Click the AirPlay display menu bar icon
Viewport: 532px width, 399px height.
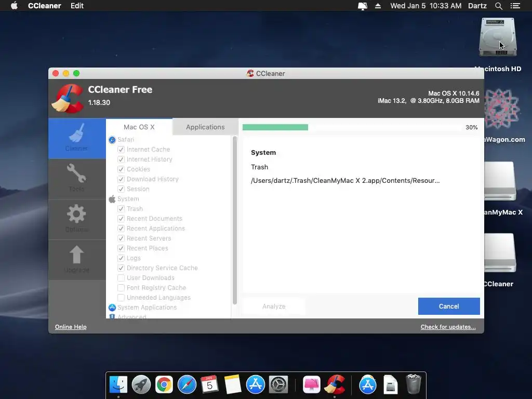coord(363,6)
